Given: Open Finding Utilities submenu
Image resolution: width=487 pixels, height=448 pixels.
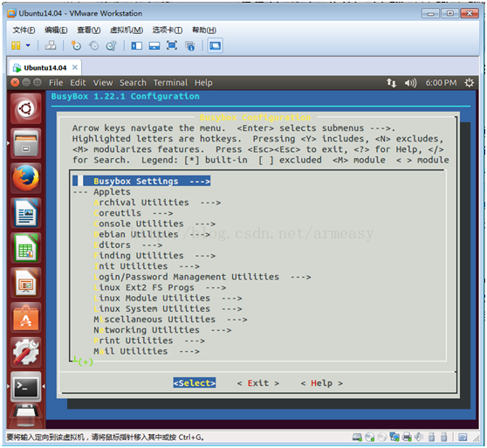Looking at the screenshot, I should [x=154, y=256].
